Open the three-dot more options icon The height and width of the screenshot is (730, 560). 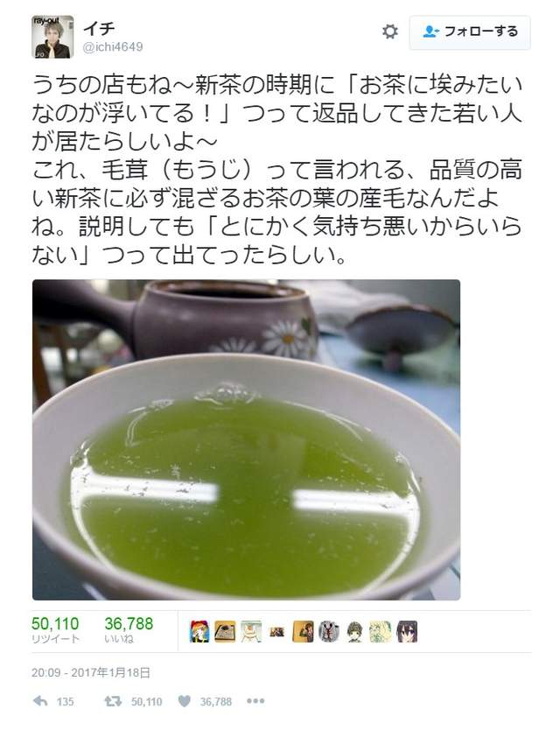pyautogui.click(x=255, y=701)
